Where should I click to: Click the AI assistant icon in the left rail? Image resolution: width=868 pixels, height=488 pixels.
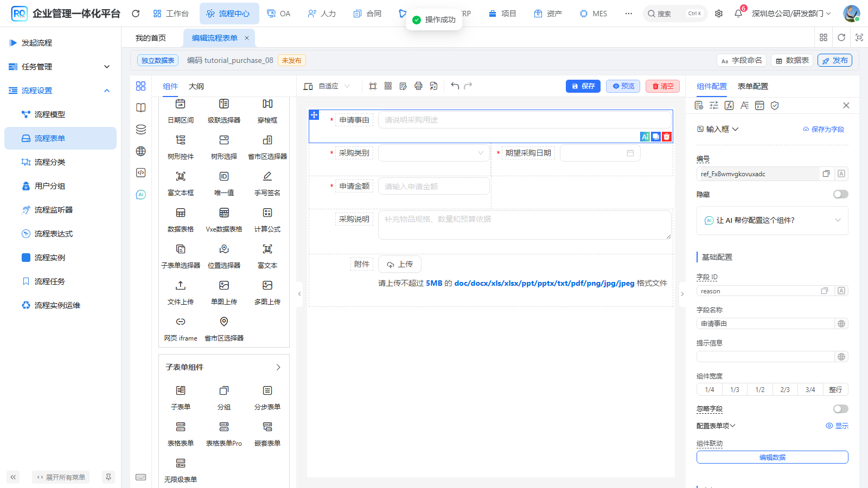(141, 195)
